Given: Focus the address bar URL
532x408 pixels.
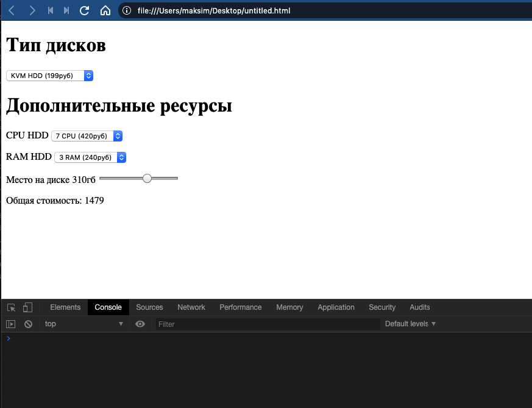Looking at the screenshot, I should pos(214,11).
